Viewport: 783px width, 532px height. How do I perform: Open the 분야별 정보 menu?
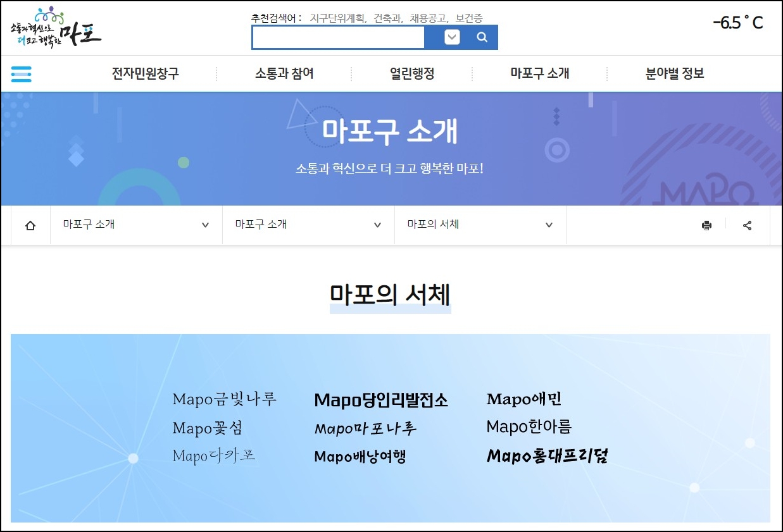(x=673, y=73)
